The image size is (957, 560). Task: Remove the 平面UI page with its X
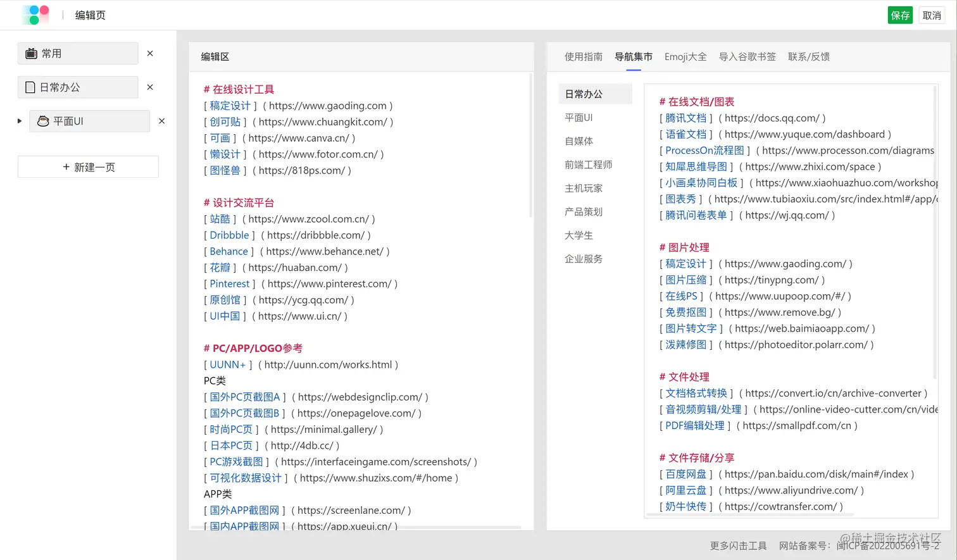[161, 121]
